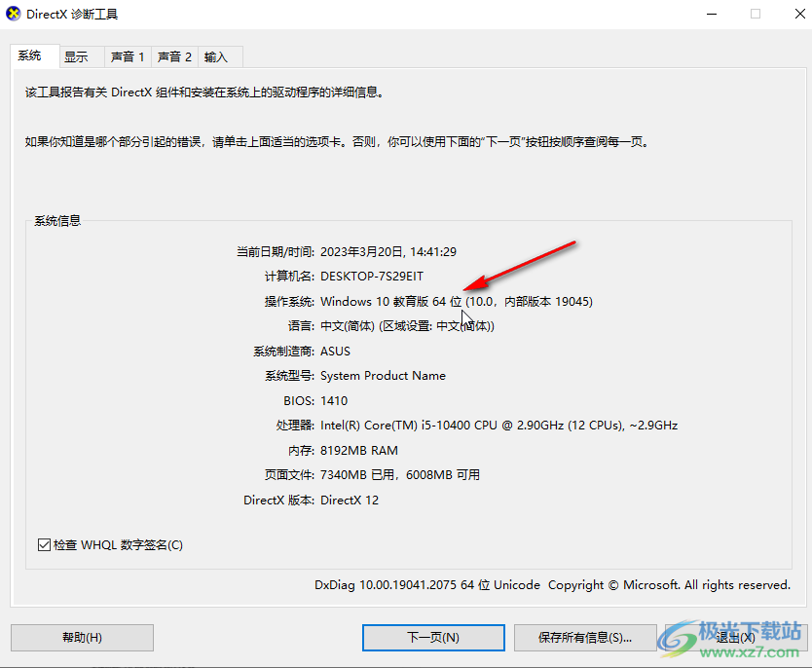Click 保存所有信息(S)... button
Viewport: 812px width, 668px height.
(585, 638)
